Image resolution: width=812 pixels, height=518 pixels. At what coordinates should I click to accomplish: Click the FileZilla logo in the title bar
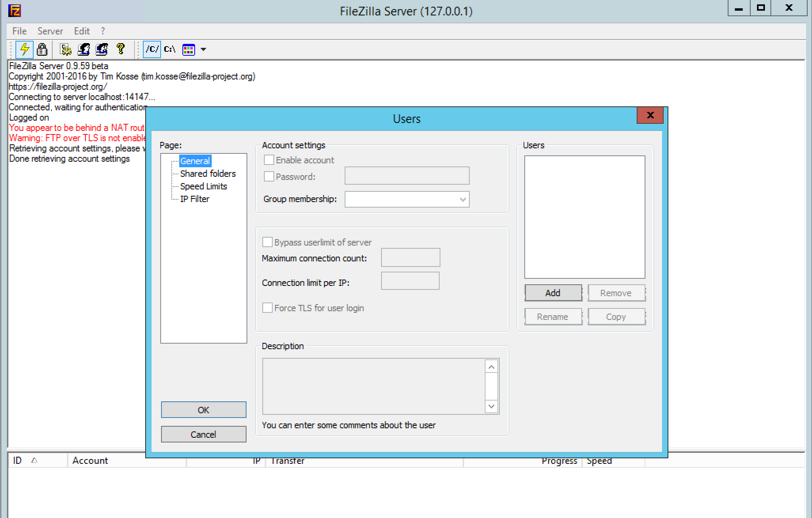tap(15, 10)
